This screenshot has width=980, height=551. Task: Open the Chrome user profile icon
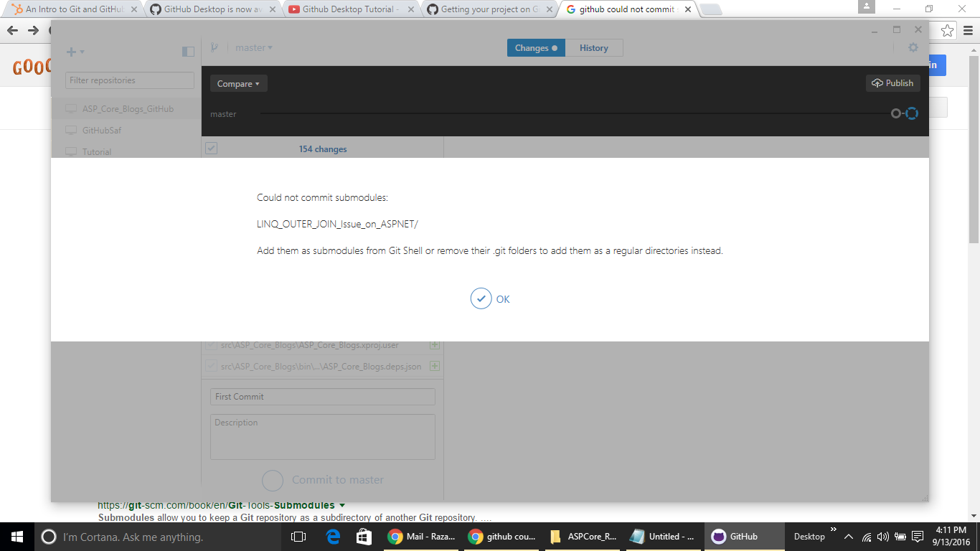click(x=867, y=7)
